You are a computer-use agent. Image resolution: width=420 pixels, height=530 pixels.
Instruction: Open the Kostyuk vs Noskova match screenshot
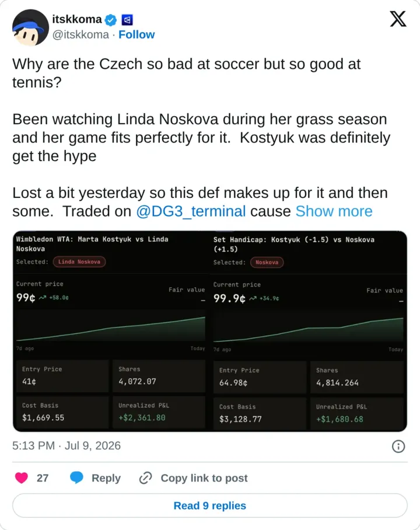tap(111, 332)
